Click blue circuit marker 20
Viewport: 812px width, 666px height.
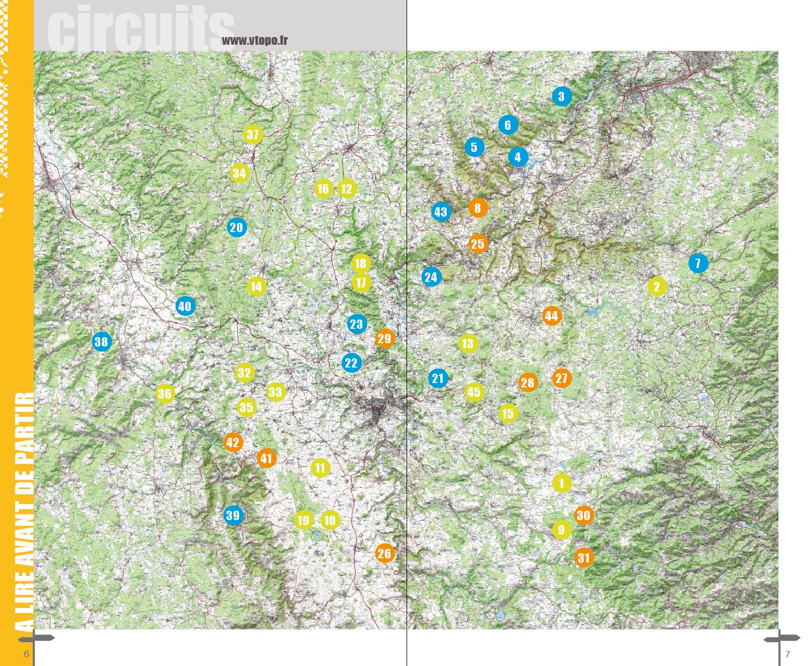click(x=236, y=228)
